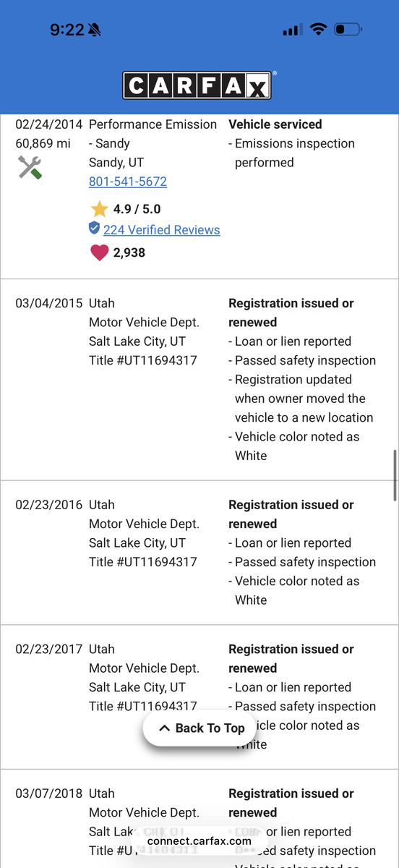Tap the wrench service icon
Viewport: 399px width, 868px height.
(30, 169)
